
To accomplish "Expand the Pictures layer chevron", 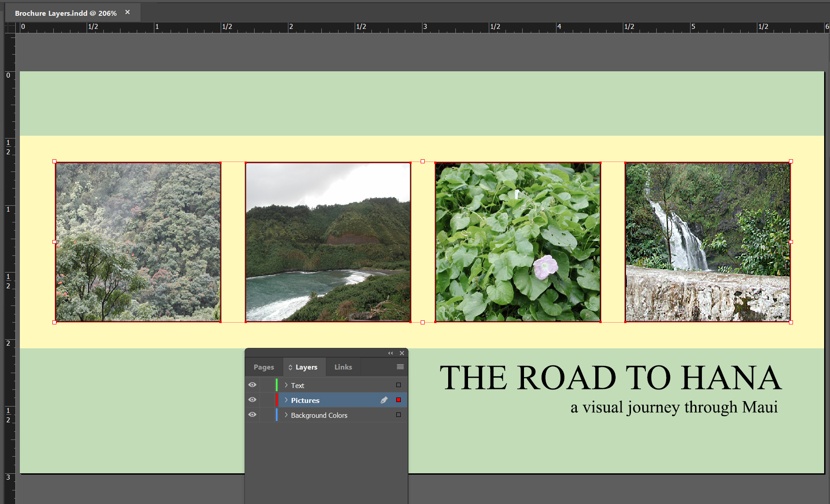I will tap(286, 400).
